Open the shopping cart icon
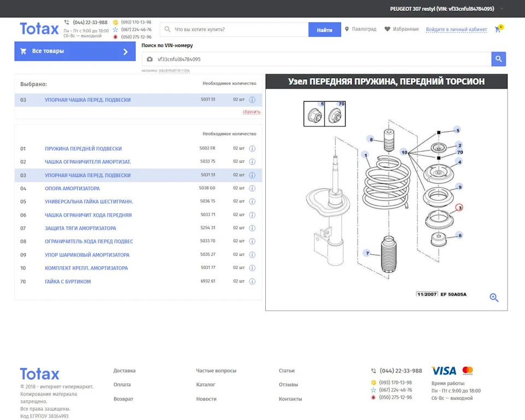This screenshot has width=525, height=420. coord(498,30)
